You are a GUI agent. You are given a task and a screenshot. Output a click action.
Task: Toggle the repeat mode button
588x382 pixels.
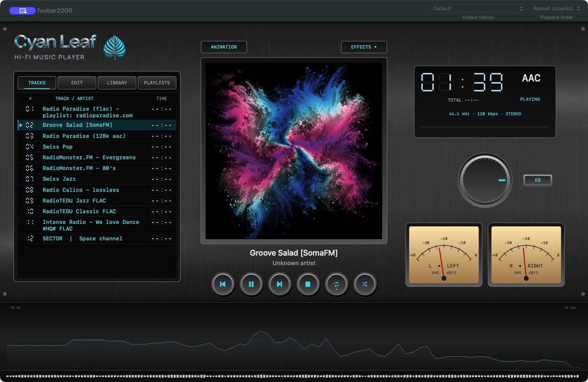336,284
